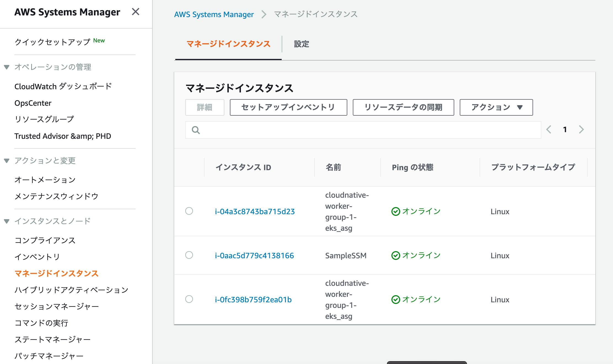613x364 pixels.
Task: Open インベントリ in sidebar
Action: pyautogui.click(x=37, y=257)
